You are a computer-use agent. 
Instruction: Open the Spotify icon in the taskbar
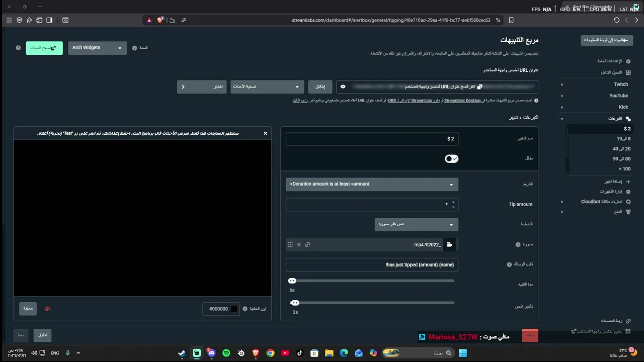(x=226, y=353)
